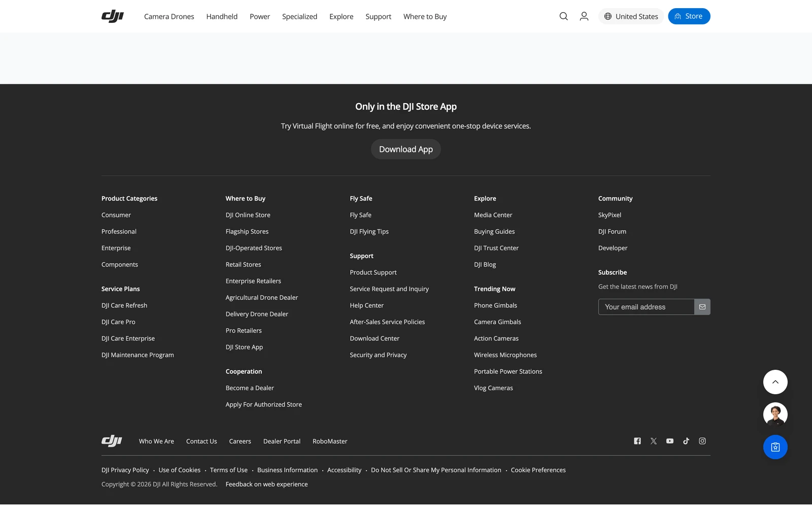Click the DJI logo in the header
Image resolution: width=812 pixels, height=508 pixels.
coord(113,16)
